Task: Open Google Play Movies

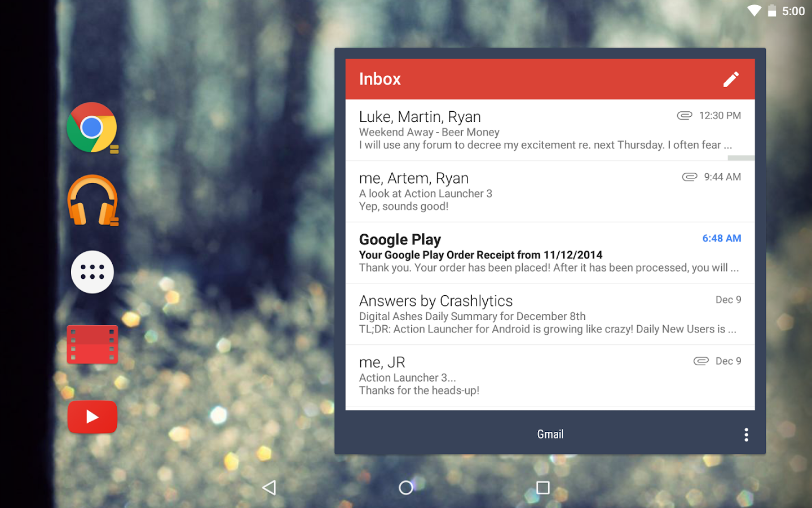Action: (x=92, y=344)
